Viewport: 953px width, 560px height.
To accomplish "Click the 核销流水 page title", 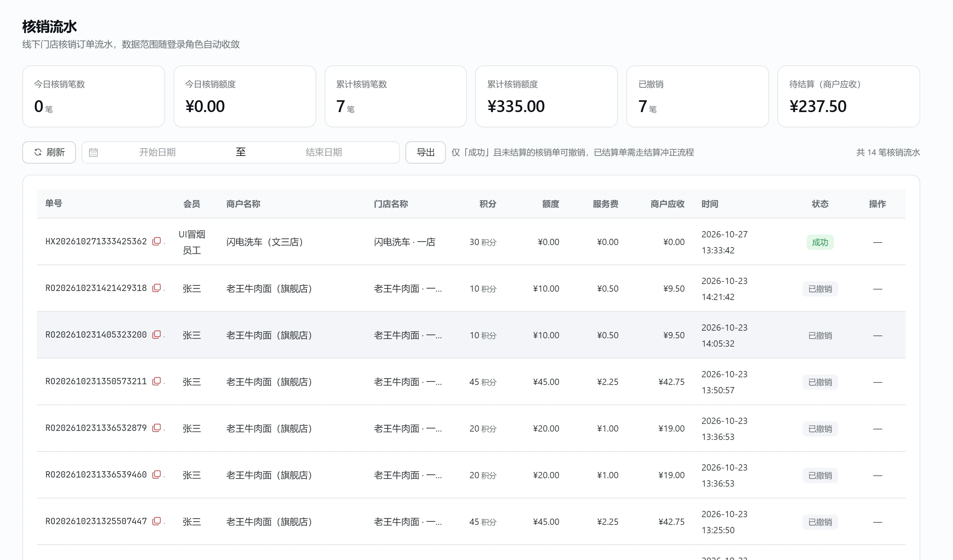I will (x=49, y=27).
